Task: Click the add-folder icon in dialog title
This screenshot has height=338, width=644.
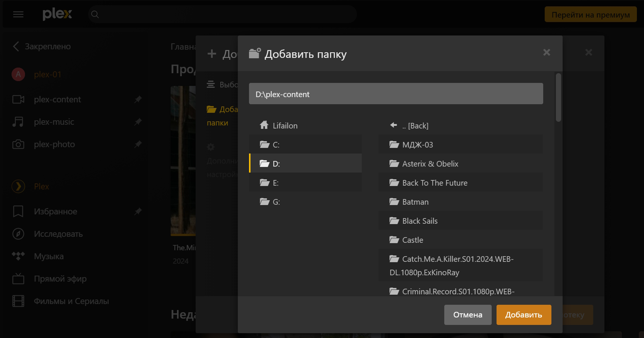Action: [255, 53]
